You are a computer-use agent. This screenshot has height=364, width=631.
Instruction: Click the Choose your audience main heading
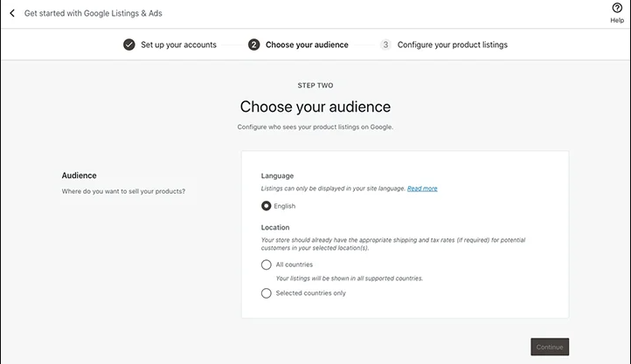coord(315,106)
